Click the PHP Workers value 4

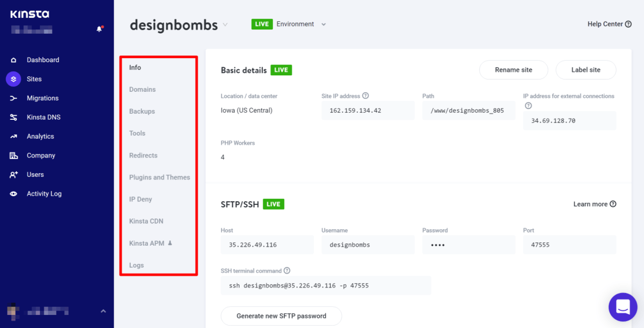click(x=223, y=157)
